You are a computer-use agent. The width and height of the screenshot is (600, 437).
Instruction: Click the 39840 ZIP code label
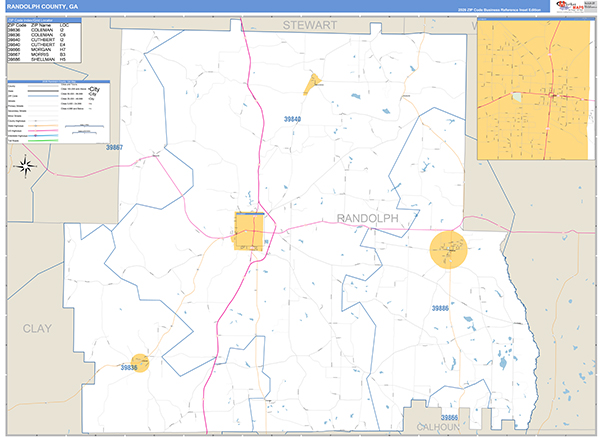point(292,119)
